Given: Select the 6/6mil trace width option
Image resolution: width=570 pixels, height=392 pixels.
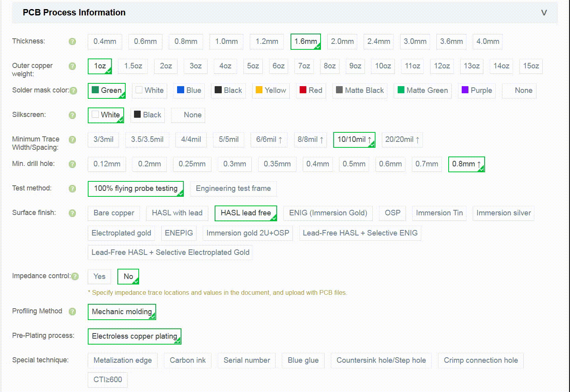Looking at the screenshot, I should coord(269,139).
